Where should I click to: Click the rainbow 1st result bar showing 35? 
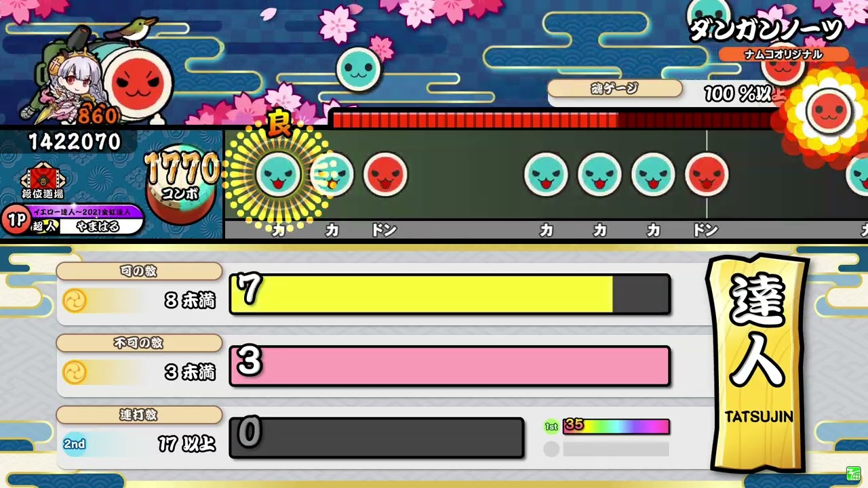pyautogui.click(x=616, y=426)
